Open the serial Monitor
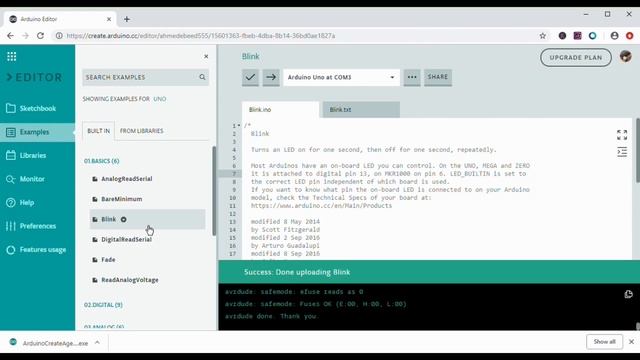Image resolution: width=640 pixels, height=360 pixels. [38, 179]
